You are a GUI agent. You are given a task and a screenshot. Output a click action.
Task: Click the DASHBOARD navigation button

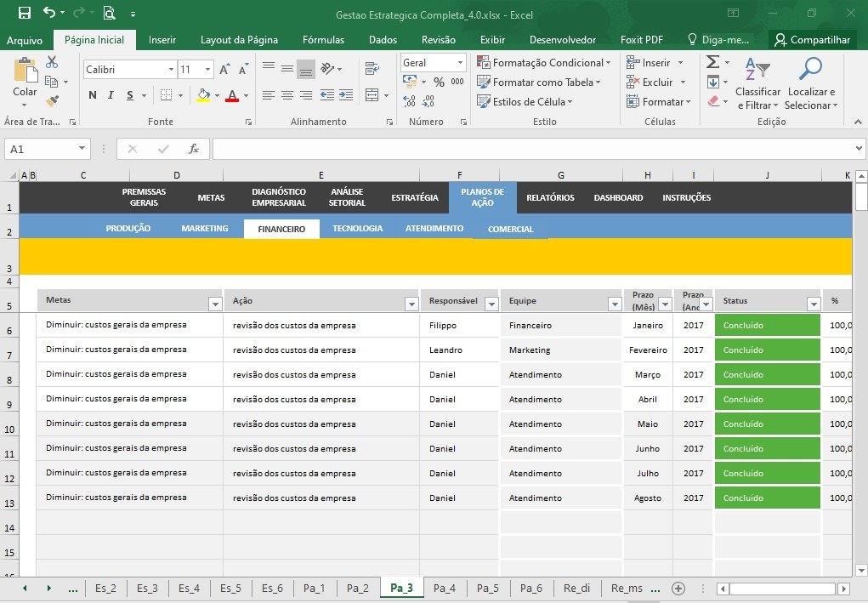(x=618, y=197)
